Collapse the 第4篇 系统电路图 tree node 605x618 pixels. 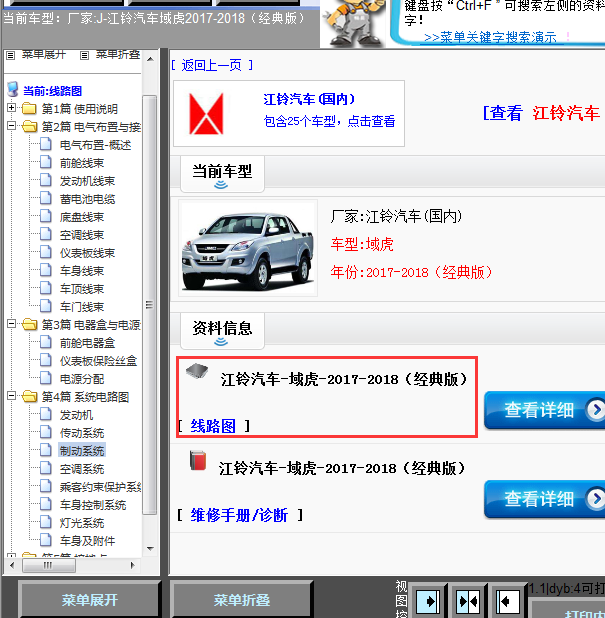tap(11, 396)
